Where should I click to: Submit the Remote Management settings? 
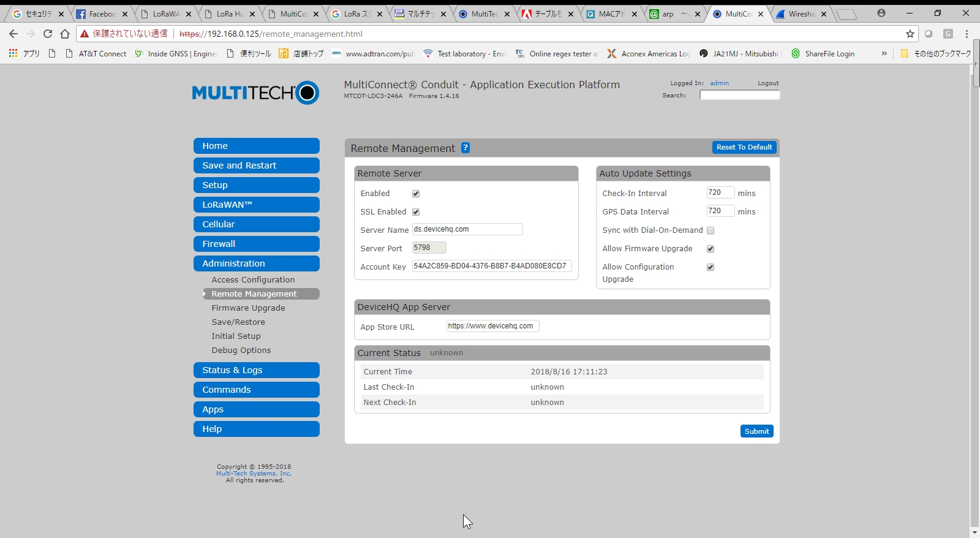click(x=757, y=431)
